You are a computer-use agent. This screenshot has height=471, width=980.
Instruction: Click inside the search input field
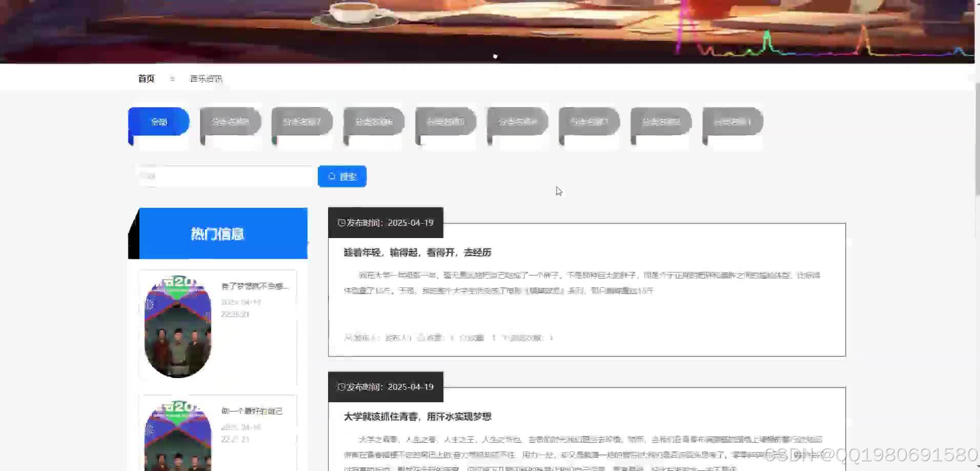coord(224,176)
